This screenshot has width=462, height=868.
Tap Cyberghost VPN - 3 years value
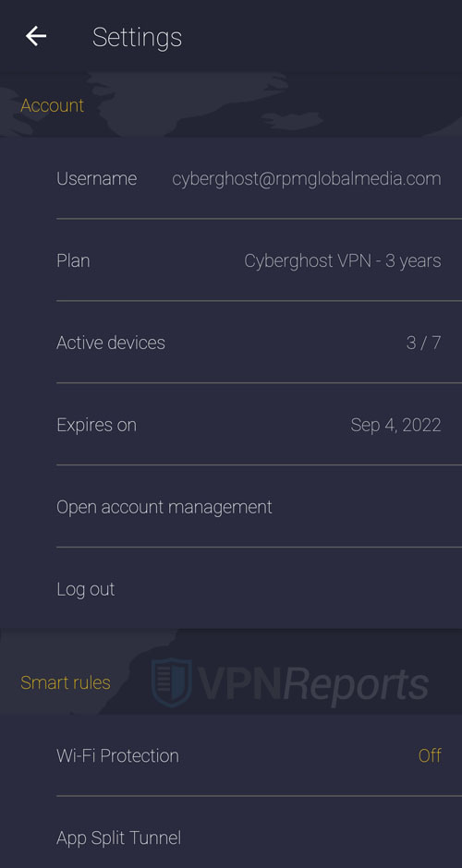343,260
